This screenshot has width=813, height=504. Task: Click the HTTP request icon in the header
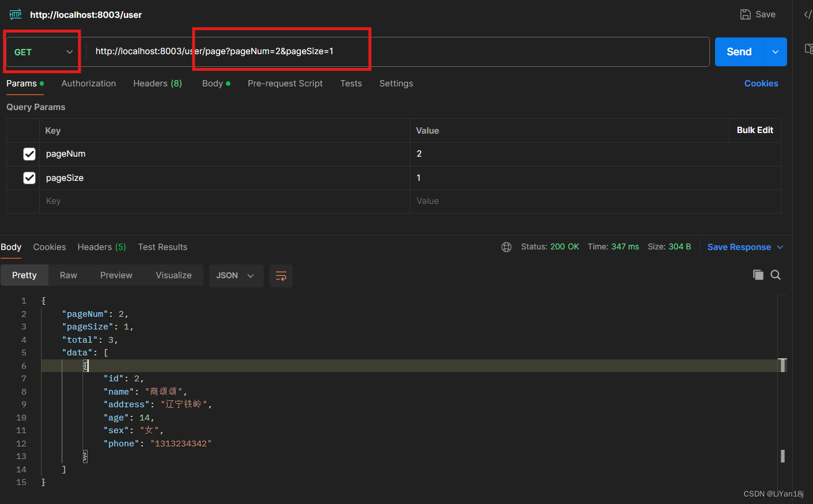[x=14, y=14]
